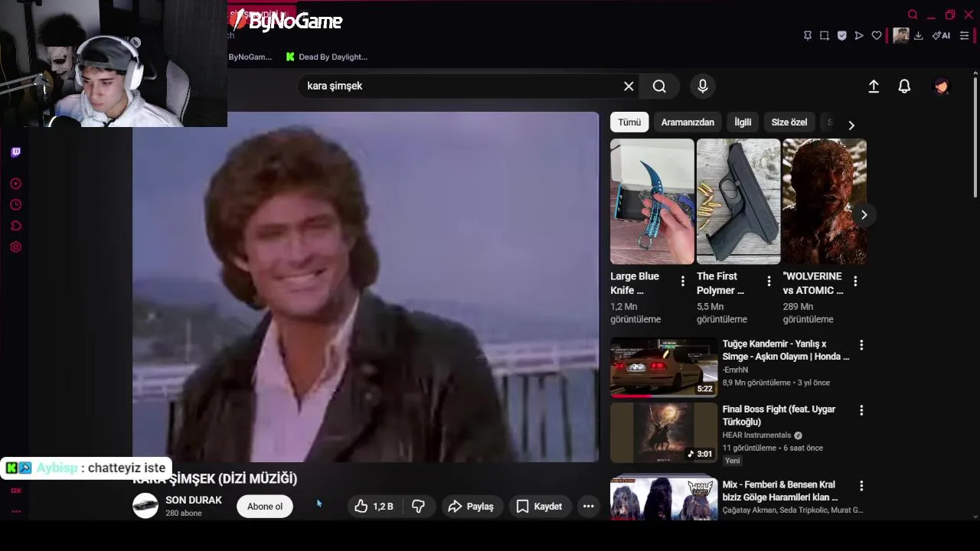Open the downloads icon in the toolbar
Screen dimensions: 980x551
(918, 36)
